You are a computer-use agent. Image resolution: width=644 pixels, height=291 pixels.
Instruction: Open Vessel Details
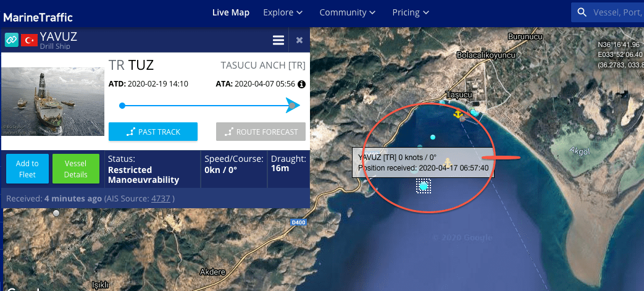tap(76, 169)
